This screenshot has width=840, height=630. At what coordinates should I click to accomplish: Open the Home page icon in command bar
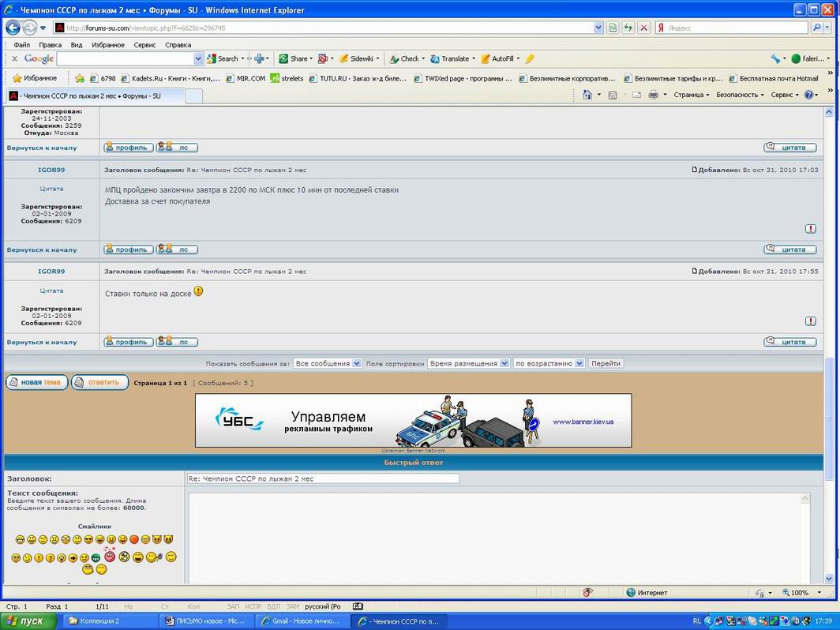(587, 95)
